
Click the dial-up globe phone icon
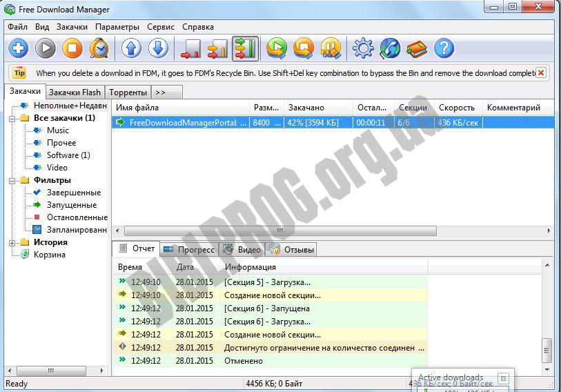(x=390, y=48)
